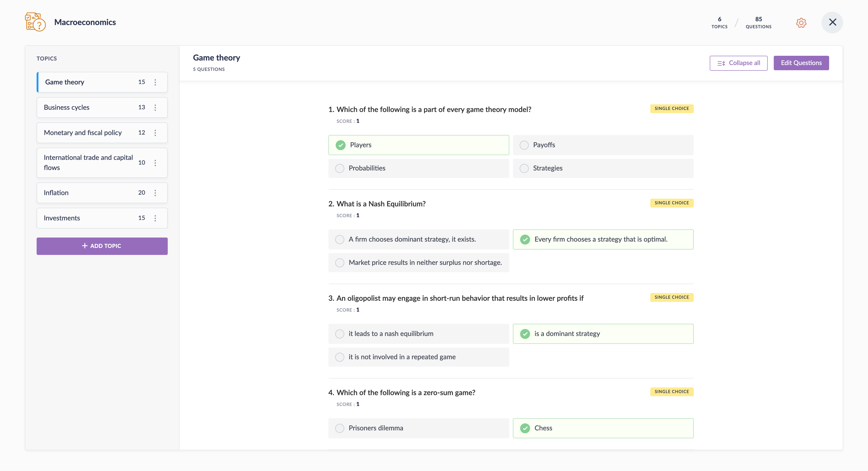Click the Macroeconomics quiz logo icon

[35, 22]
